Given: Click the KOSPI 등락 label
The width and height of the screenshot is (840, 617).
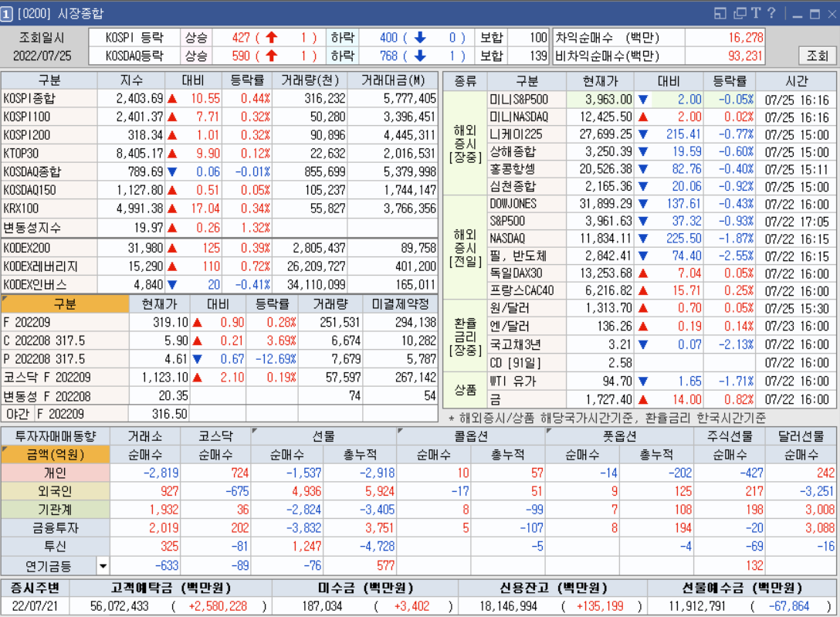Looking at the screenshot, I should tap(134, 38).
